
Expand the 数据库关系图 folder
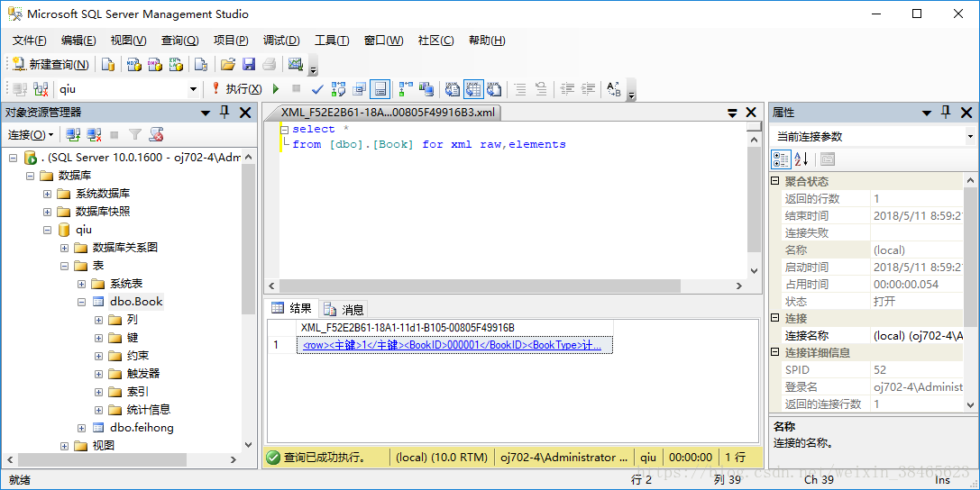pyautogui.click(x=64, y=248)
